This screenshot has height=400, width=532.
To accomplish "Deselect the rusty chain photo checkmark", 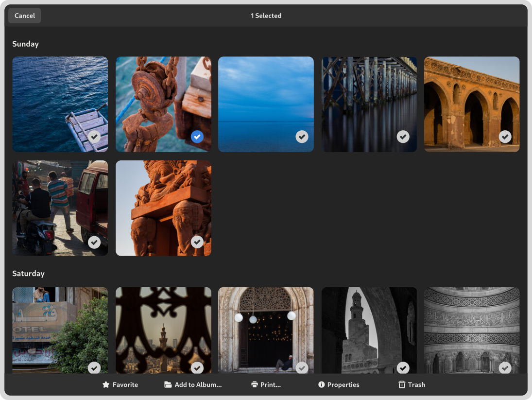I will (197, 137).
